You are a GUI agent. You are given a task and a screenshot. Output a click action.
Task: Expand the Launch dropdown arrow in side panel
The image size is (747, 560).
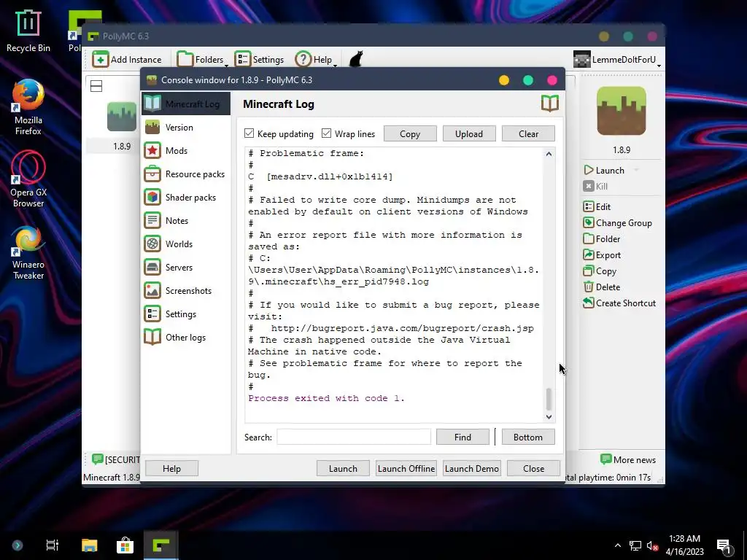(636, 170)
